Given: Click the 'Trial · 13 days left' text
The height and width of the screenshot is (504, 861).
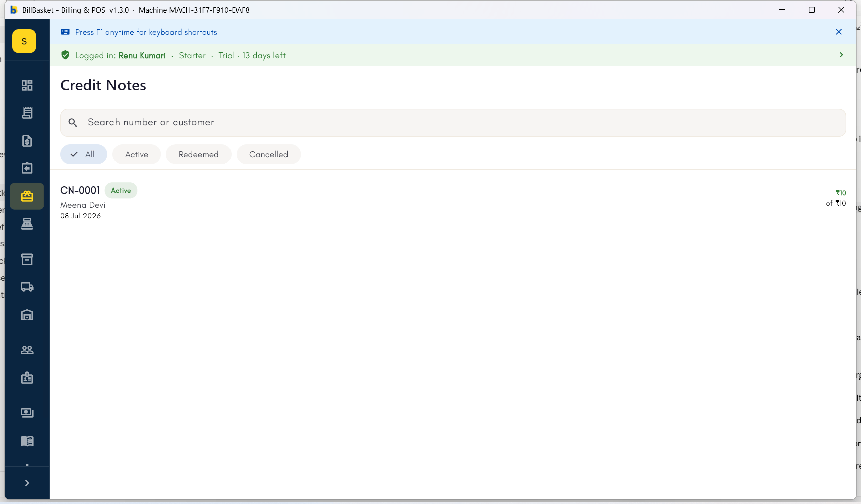Looking at the screenshot, I should [252, 55].
